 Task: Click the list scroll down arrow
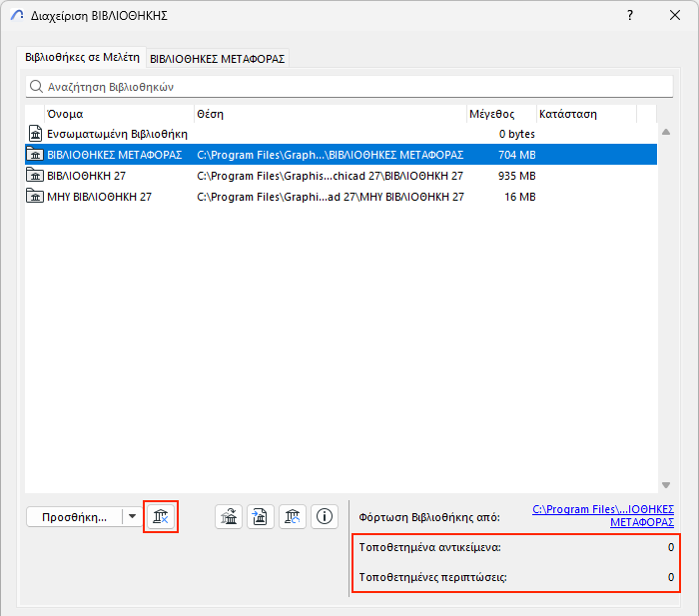point(666,485)
